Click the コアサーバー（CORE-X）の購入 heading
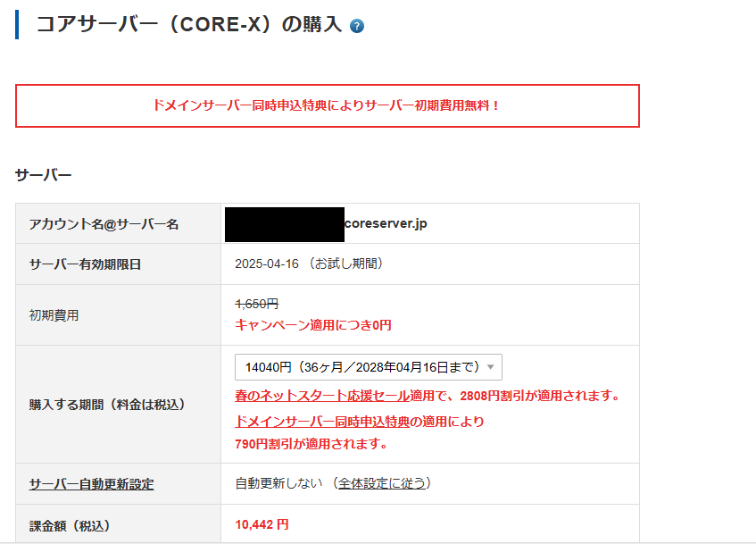 [x=188, y=25]
